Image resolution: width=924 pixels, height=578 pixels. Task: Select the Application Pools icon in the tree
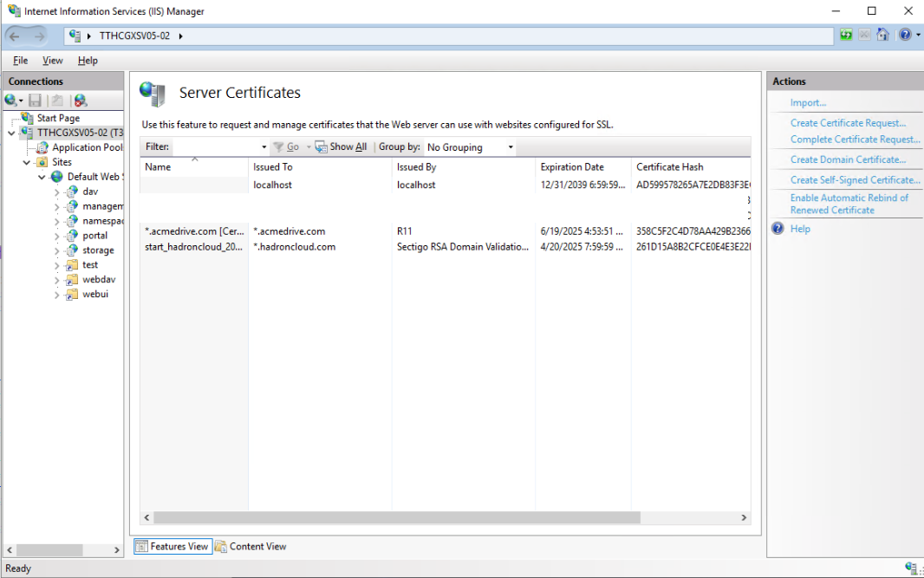click(42, 147)
